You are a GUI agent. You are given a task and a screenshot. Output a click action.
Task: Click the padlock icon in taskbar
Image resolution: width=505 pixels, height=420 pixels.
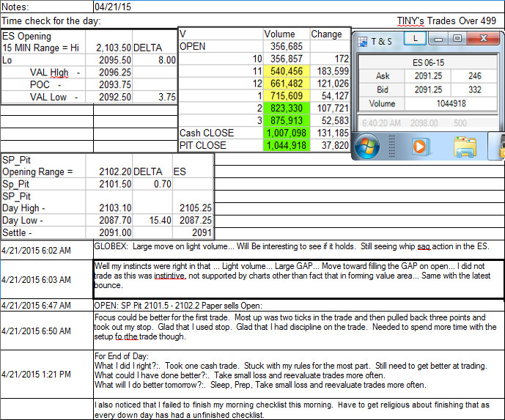click(501, 147)
